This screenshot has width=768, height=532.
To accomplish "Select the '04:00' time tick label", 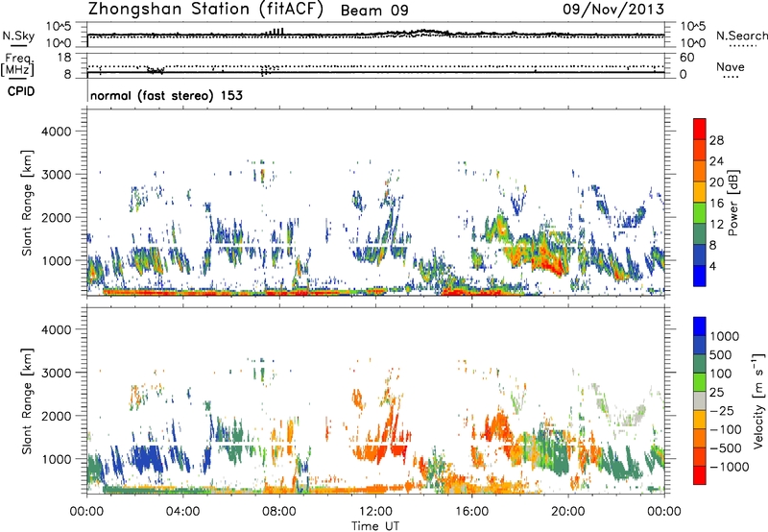I will (x=182, y=512).
